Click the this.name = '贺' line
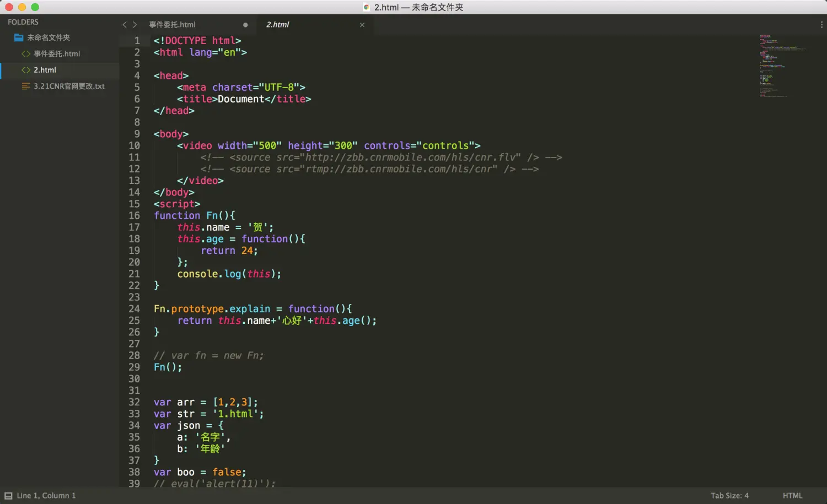This screenshot has height=504, width=827. 225,227
